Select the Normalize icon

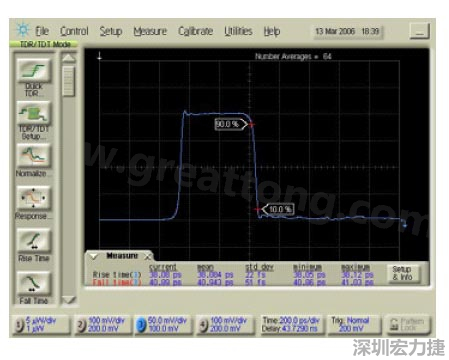(x=34, y=155)
